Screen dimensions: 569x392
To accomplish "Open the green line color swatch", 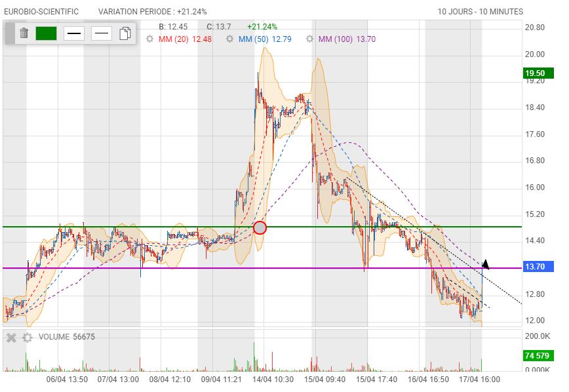I will tap(46, 33).
